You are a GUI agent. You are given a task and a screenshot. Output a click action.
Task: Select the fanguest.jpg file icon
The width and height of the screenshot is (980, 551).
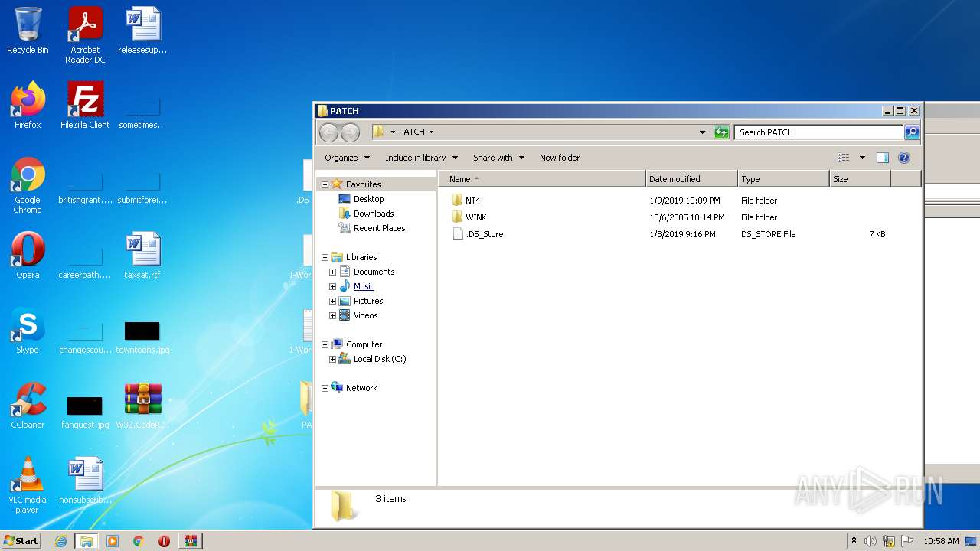pyautogui.click(x=85, y=412)
